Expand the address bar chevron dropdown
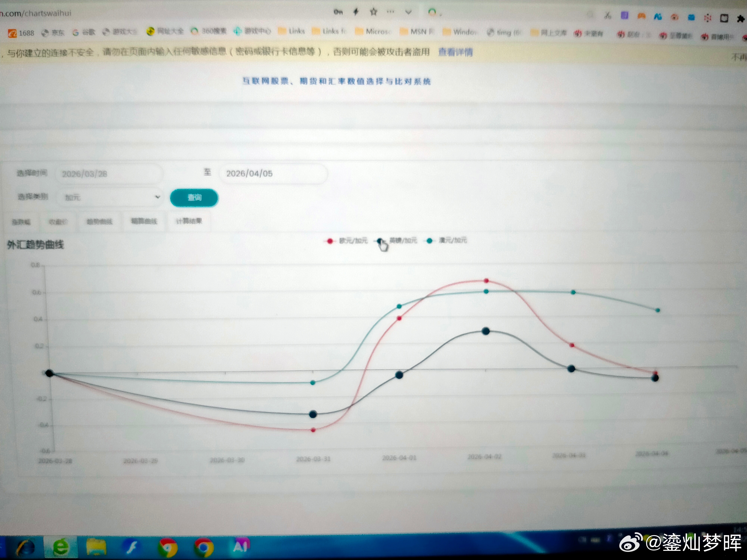This screenshot has width=747, height=560. pyautogui.click(x=408, y=13)
